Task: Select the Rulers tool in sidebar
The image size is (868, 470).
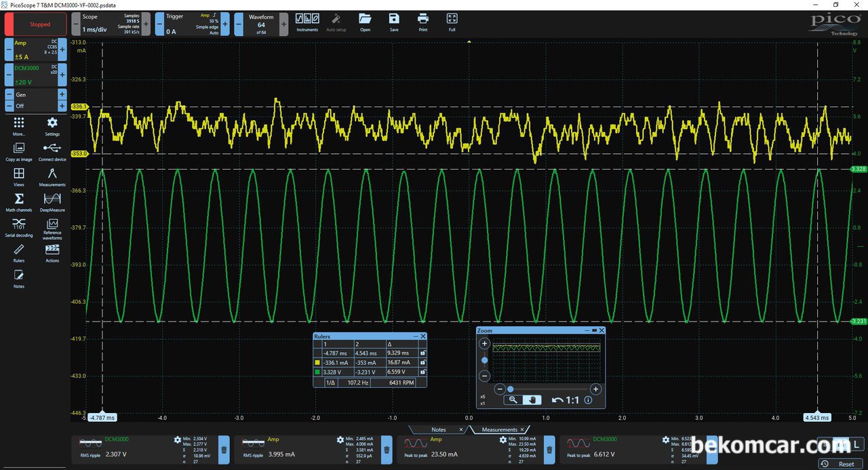Action: click(19, 252)
